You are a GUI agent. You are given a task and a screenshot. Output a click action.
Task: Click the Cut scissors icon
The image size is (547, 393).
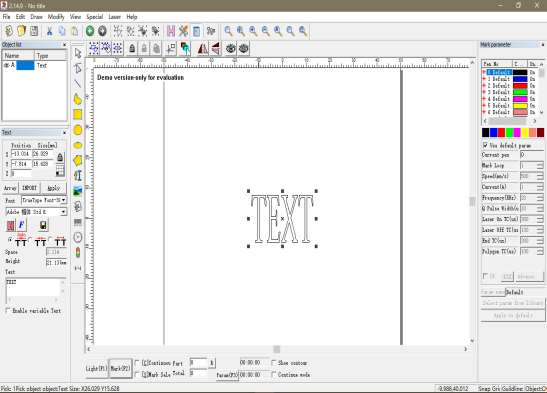(x=50, y=31)
